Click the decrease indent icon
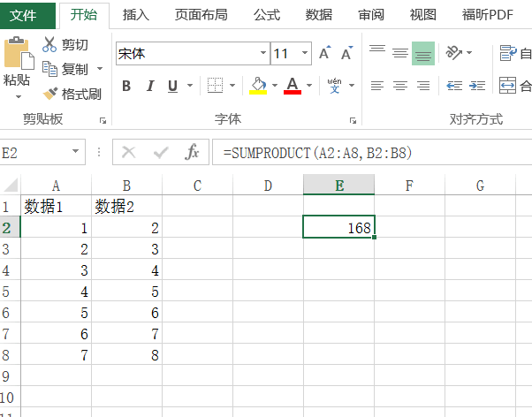This screenshot has height=417, width=532. (x=454, y=86)
